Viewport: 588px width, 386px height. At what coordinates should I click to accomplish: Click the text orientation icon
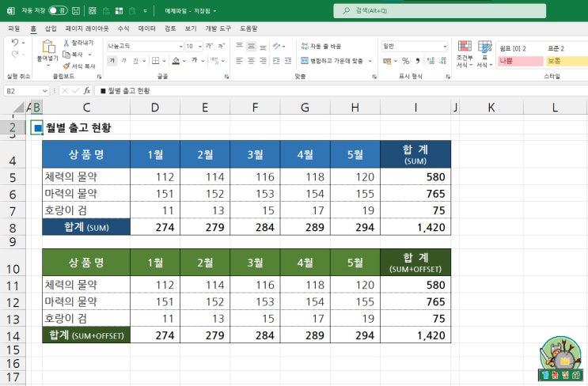(277, 46)
